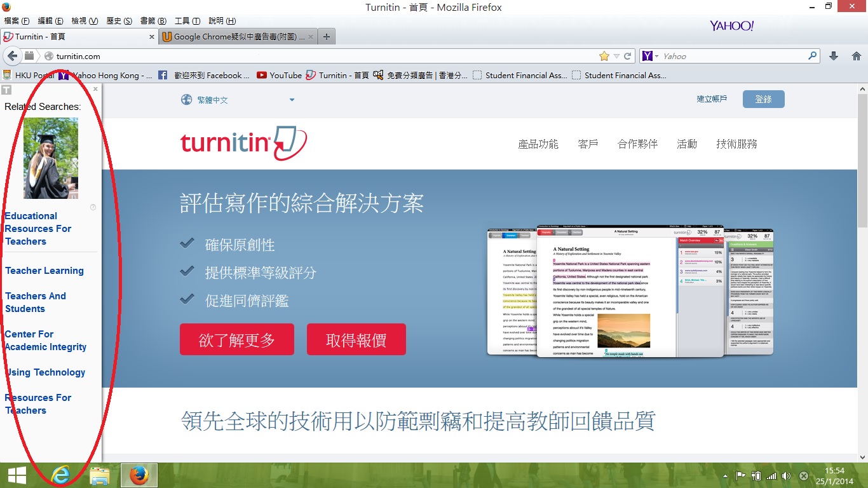Click the 登錄 login button
Viewport: 868px width, 488px height.
(x=763, y=99)
